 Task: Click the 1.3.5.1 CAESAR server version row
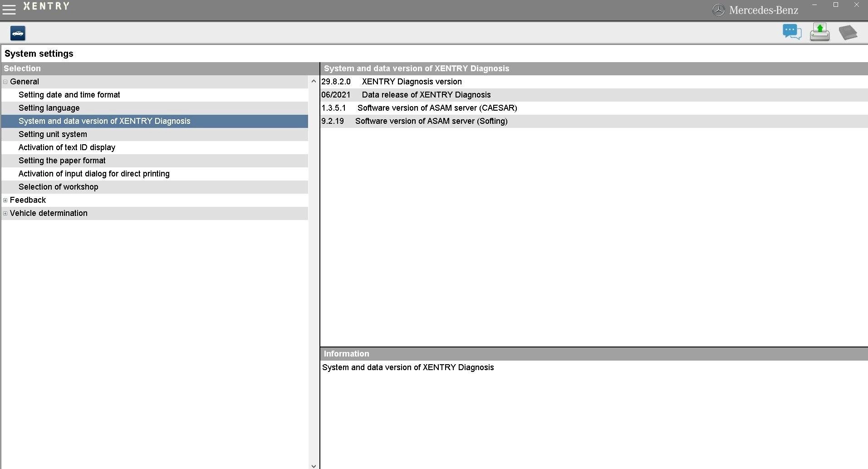point(594,108)
